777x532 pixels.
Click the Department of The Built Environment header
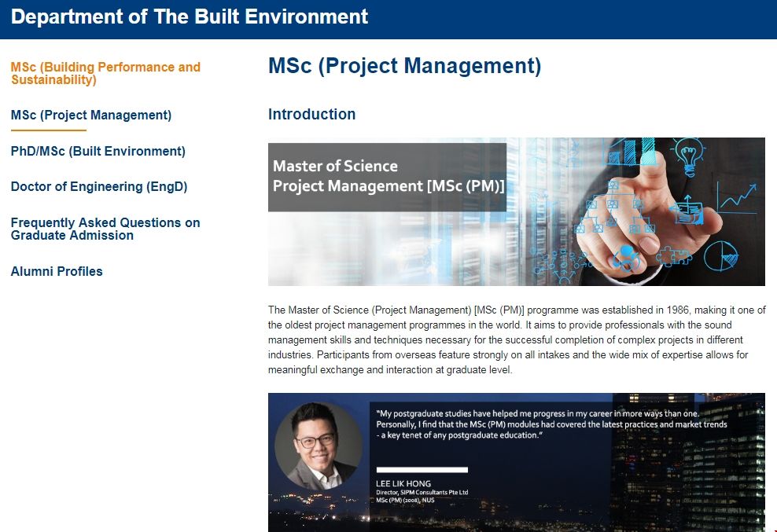pyautogui.click(x=189, y=17)
